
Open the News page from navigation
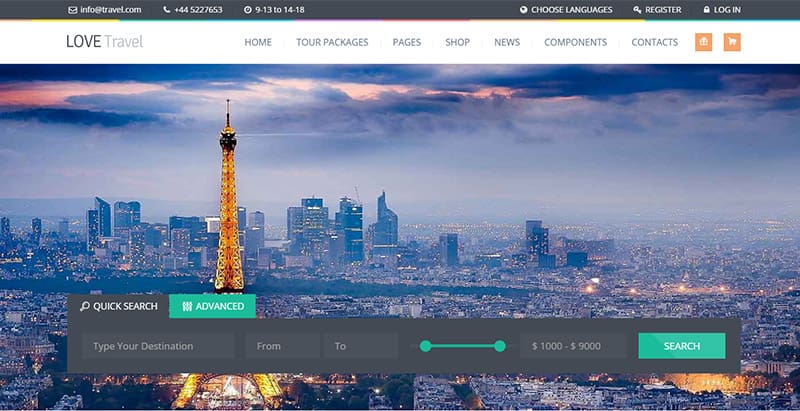pyautogui.click(x=507, y=42)
